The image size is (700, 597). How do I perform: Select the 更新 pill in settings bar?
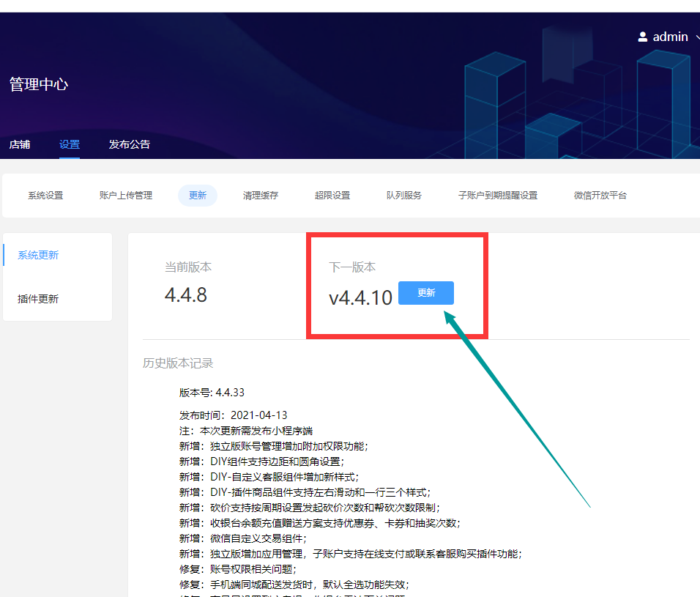(x=198, y=196)
